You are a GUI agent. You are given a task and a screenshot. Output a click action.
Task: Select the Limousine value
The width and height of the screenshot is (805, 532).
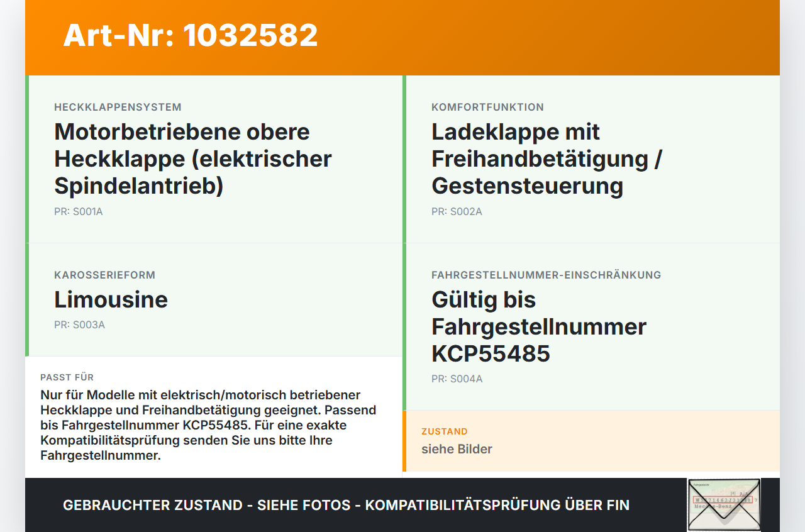[111, 299]
